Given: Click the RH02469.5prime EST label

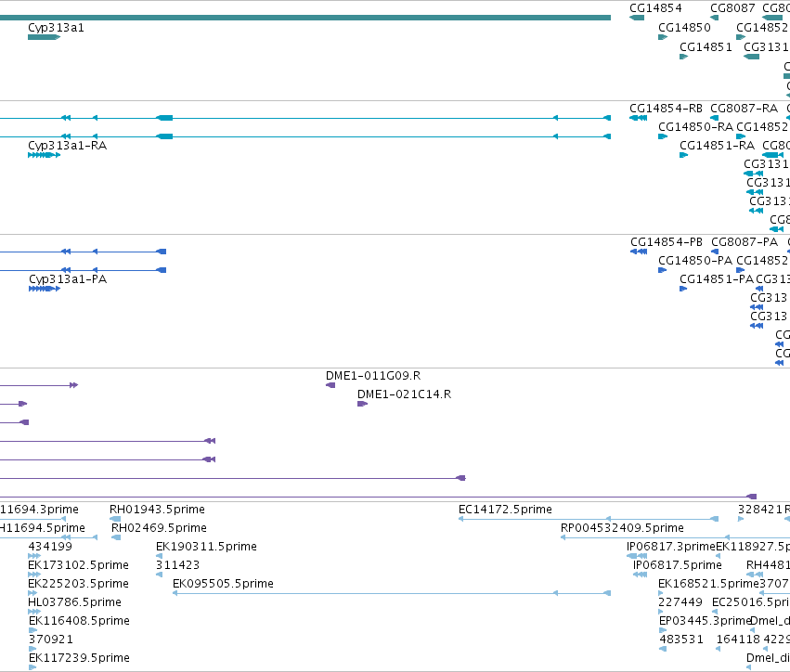Looking at the screenshot, I should (159, 528).
